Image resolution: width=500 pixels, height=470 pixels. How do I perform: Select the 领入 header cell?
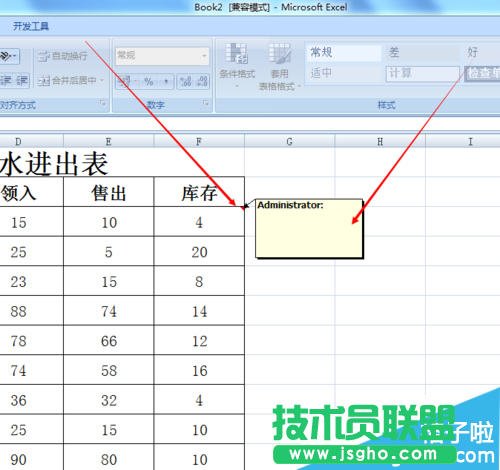pyautogui.click(x=31, y=192)
